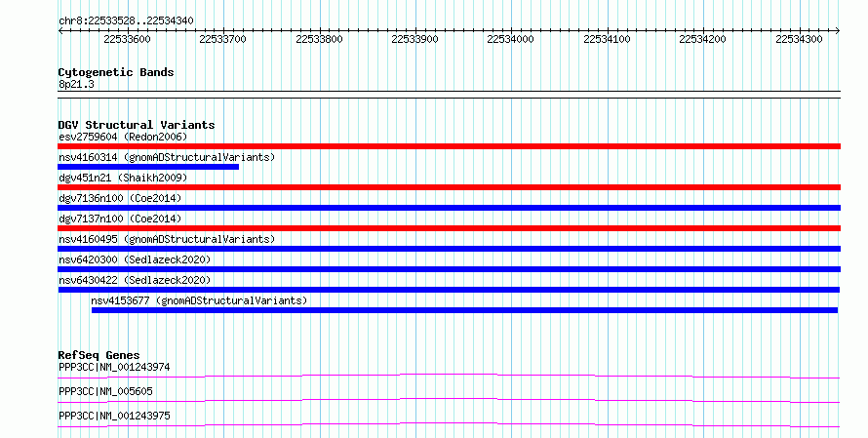Image resolution: width=868 pixels, height=438 pixels.
Task: Click the Cytogenetic Bands track heading
Action: [x=116, y=72]
